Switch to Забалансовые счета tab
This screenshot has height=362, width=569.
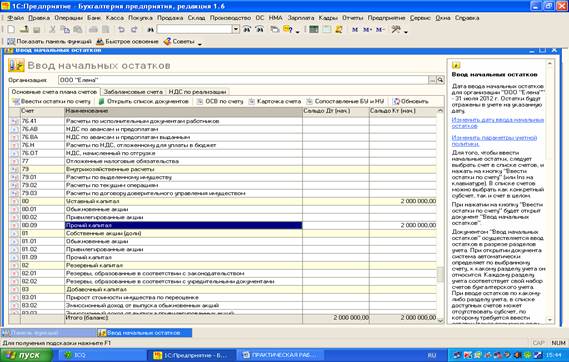pos(133,92)
